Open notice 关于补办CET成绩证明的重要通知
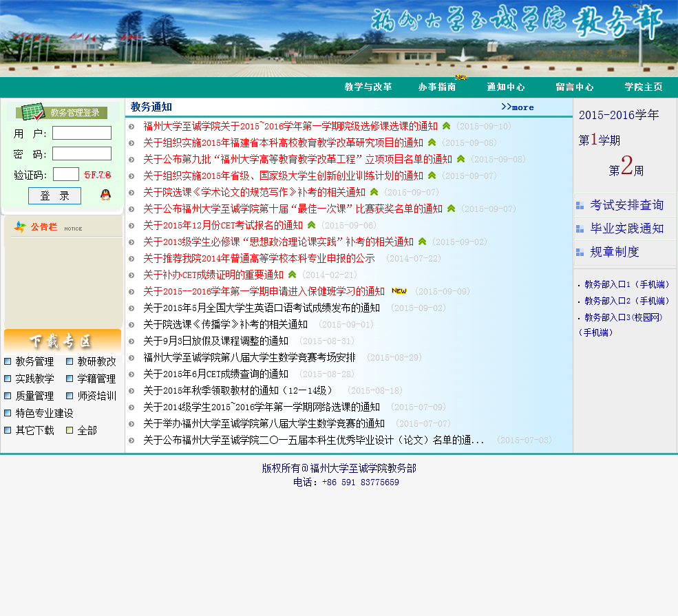Image resolution: width=678 pixels, height=616 pixels. point(213,275)
